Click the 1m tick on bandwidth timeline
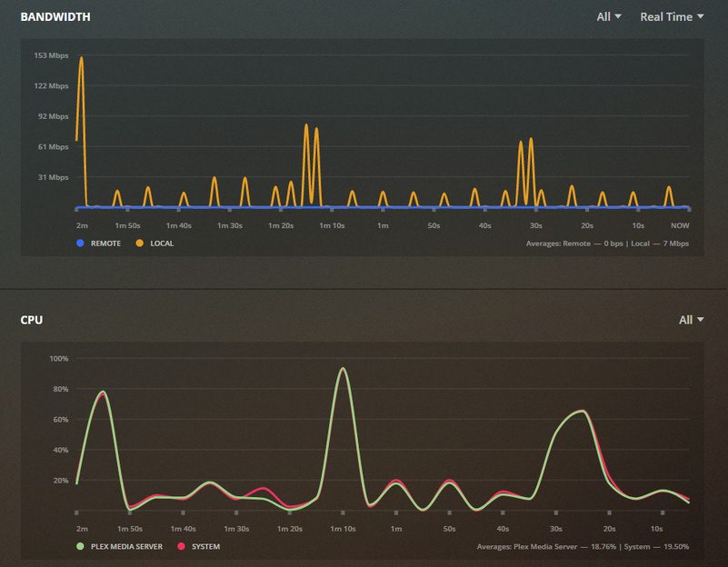Screen dimensions: 728x567 point(383,225)
